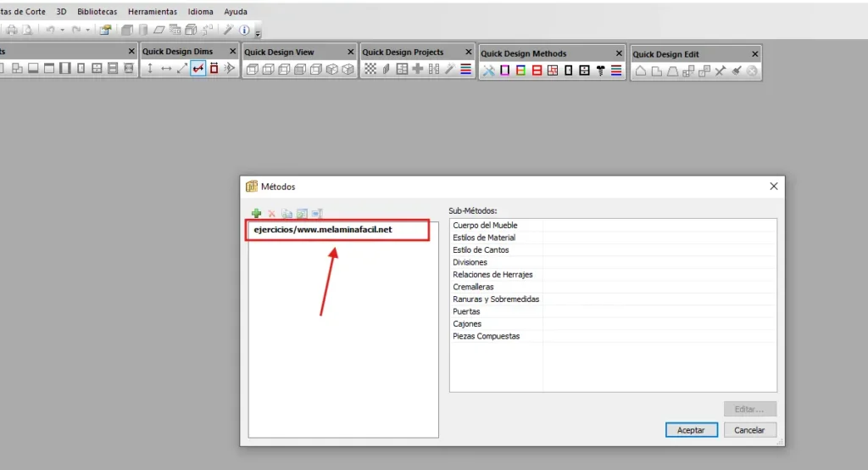Click the paintbrush icon in Quick Design Edit

[736, 70]
